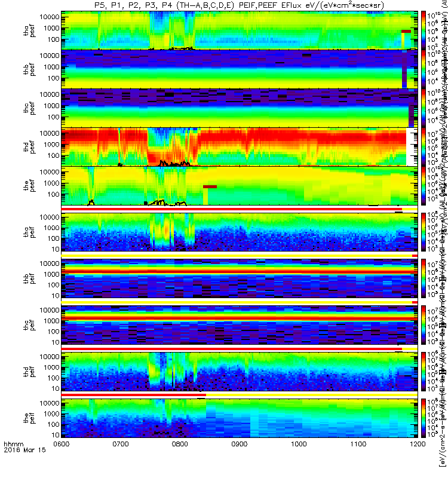Click the "2016 Mar 15" date label
The width and height of the screenshot is (448, 478).
(24, 450)
